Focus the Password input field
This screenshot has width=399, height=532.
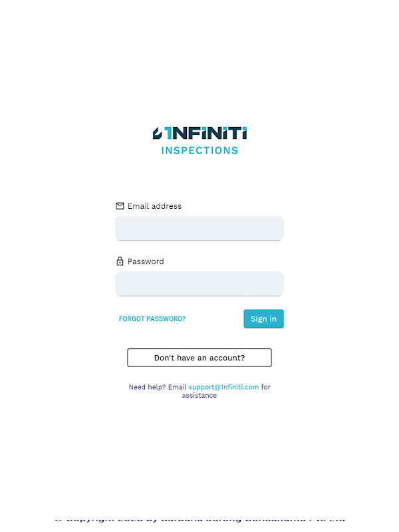click(199, 283)
